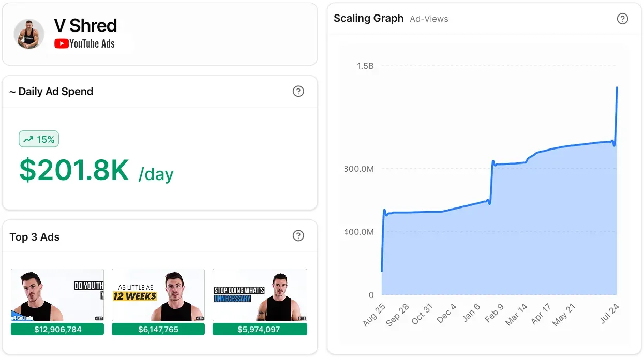Screen dimensions: 644x357
Task: Click the YouTube Ads label
Action: (x=92, y=44)
